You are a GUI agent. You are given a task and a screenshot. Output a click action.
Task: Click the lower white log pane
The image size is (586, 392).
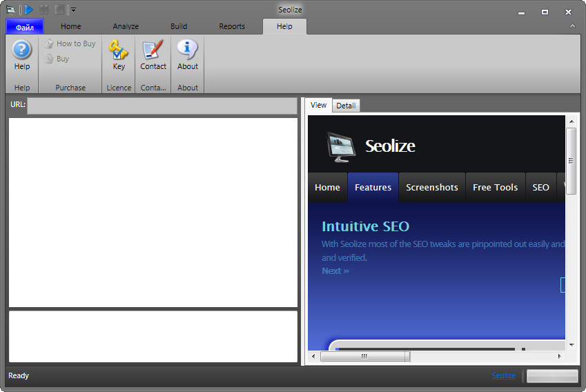pyautogui.click(x=153, y=336)
